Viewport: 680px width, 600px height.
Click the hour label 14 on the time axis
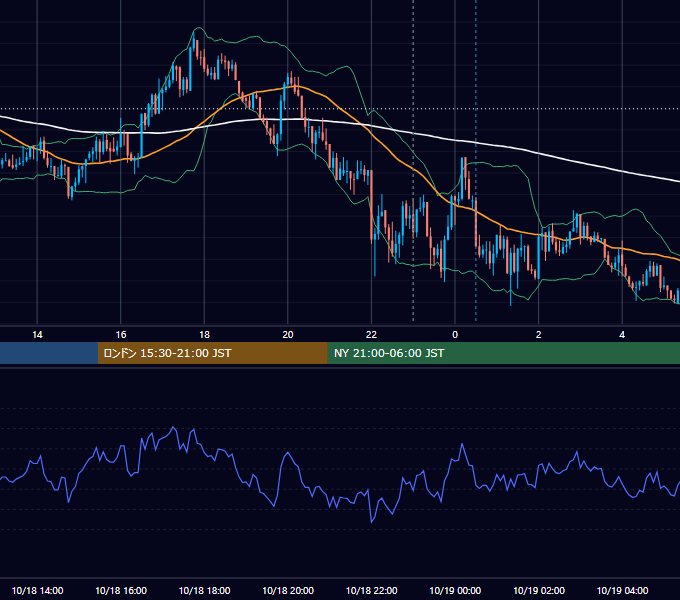[x=37, y=335]
